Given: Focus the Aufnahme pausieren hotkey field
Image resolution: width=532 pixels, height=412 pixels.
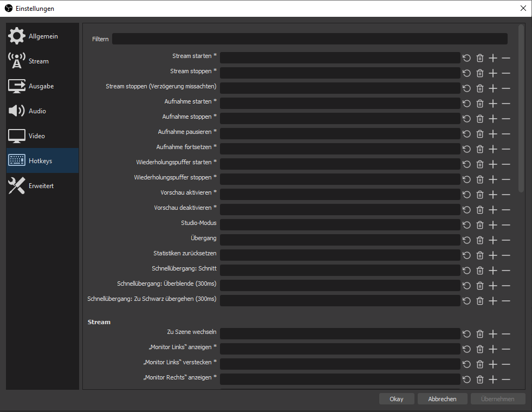Looking at the screenshot, I should tap(340, 134).
